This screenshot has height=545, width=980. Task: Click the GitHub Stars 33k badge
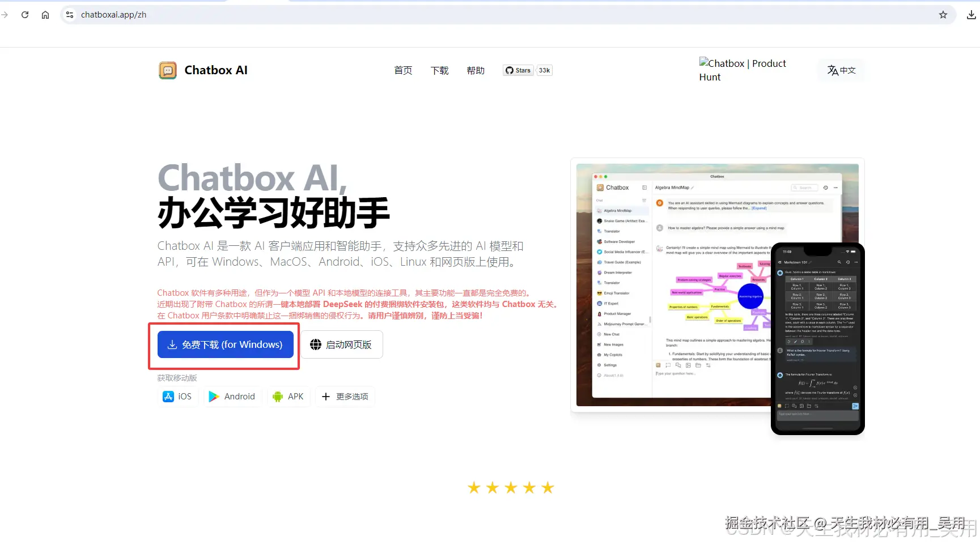coord(527,70)
